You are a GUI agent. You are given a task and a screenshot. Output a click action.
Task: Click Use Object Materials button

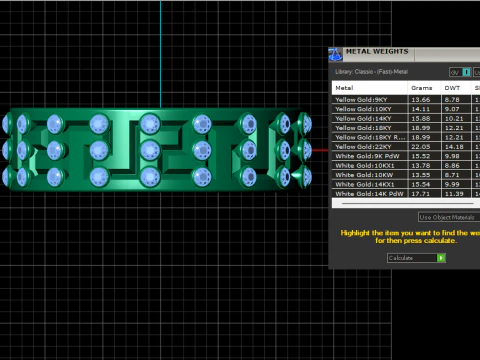click(449, 217)
